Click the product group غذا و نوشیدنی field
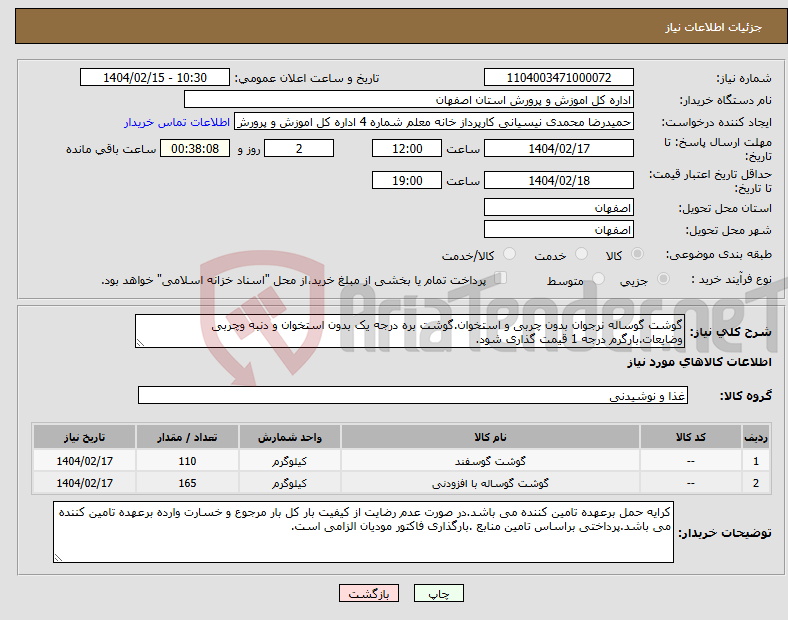 click(413, 395)
